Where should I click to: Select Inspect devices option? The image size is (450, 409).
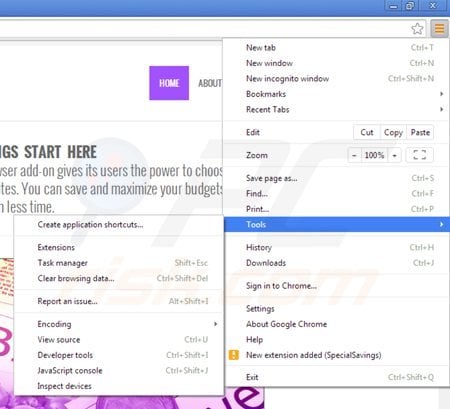[119, 386]
